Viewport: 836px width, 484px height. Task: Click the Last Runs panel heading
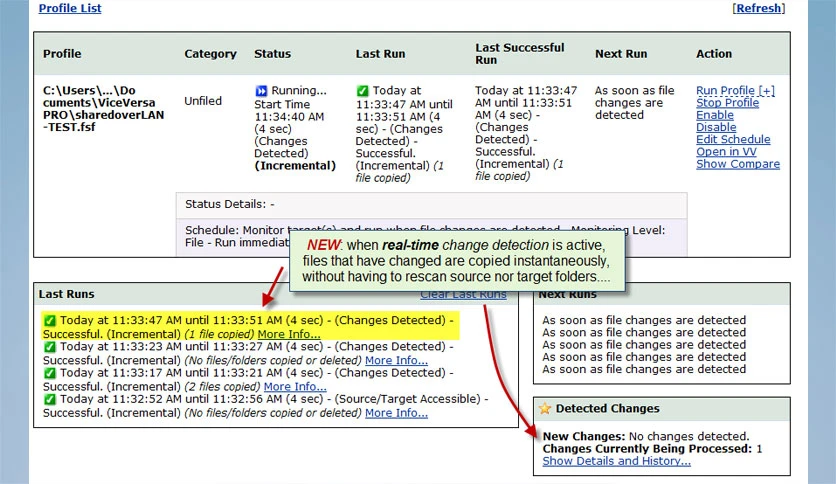(66, 294)
